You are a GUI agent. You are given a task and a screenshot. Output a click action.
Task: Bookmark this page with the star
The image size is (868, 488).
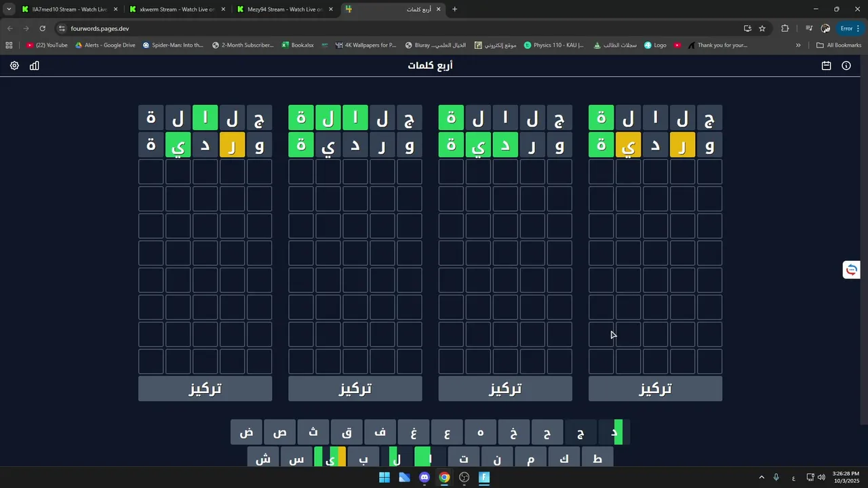[762, 28]
